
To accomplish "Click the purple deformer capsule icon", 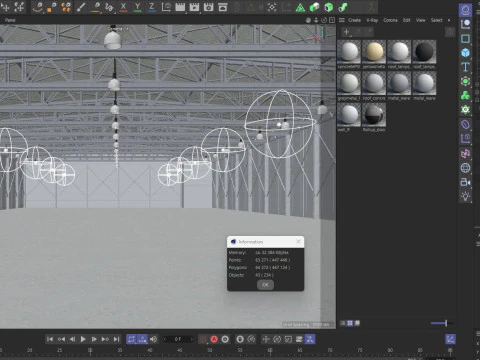I will click(465, 125).
